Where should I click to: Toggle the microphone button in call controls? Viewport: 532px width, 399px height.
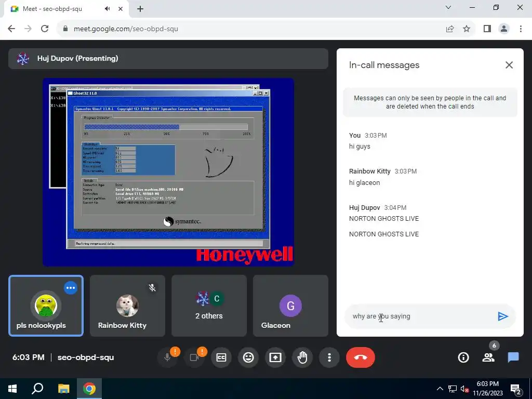coord(167,357)
